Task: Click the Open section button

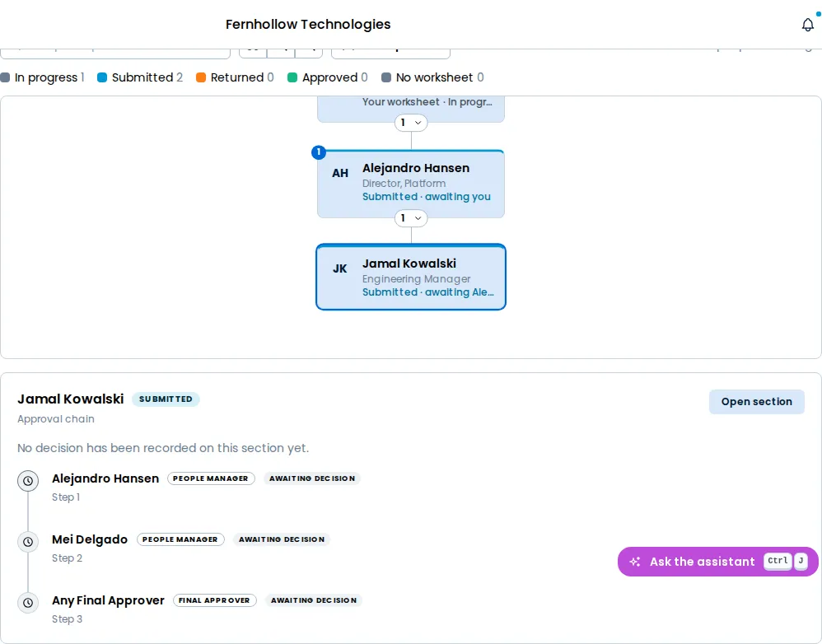Action: coord(756,402)
